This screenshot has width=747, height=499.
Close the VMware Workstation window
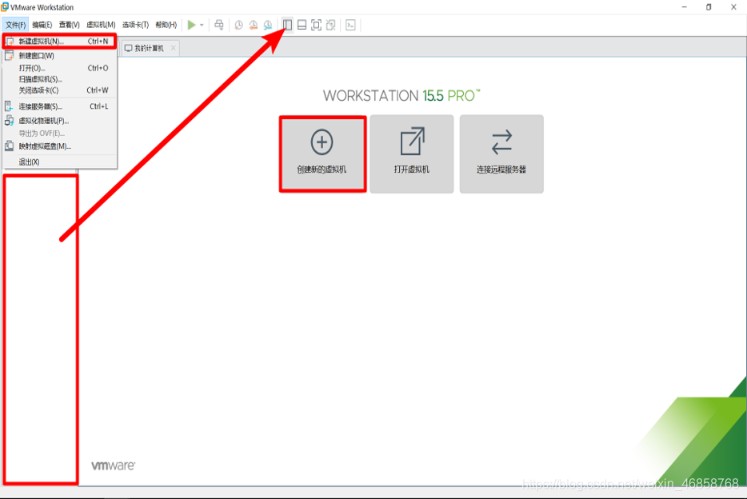coord(734,7)
